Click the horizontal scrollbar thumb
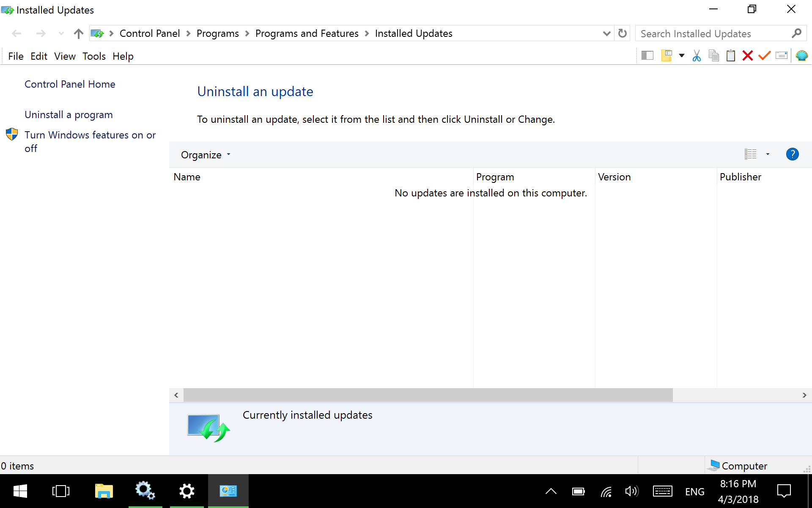The height and width of the screenshot is (508, 812). point(427,395)
